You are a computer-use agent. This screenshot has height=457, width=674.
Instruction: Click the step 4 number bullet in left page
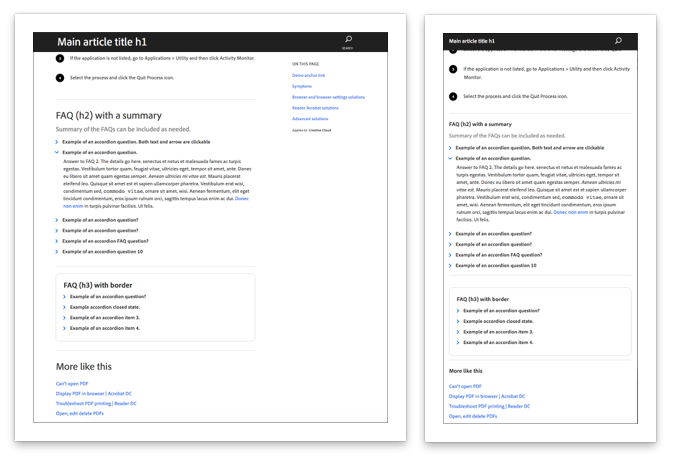pyautogui.click(x=60, y=77)
